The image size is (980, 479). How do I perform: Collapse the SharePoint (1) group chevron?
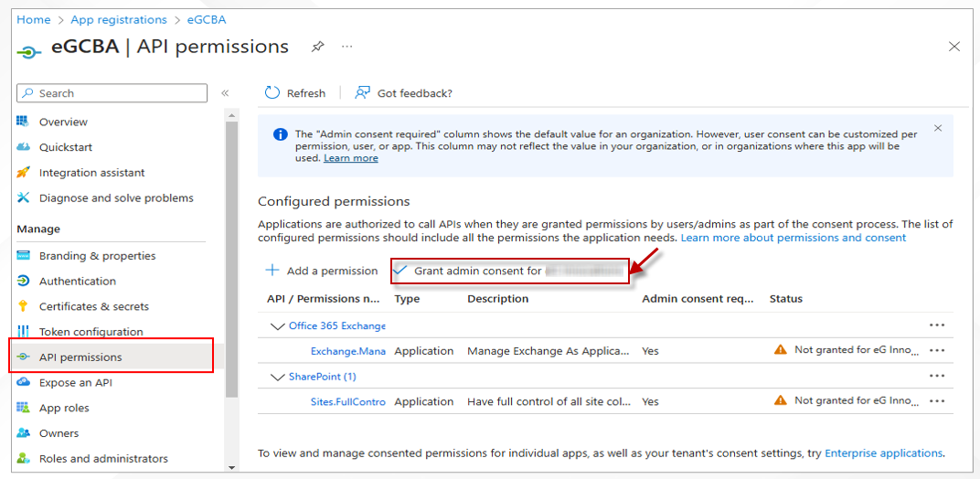click(277, 377)
